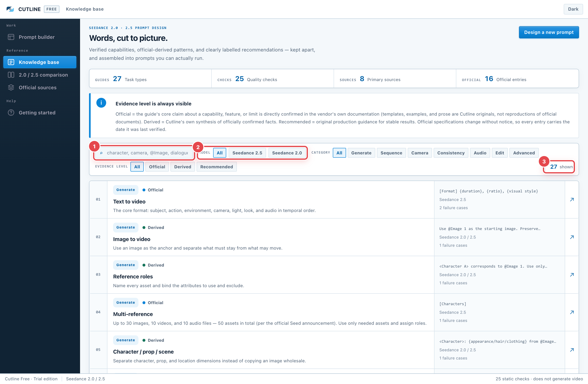Filter category by Edit
The width and height of the screenshot is (588, 384).
[x=500, y=153]
